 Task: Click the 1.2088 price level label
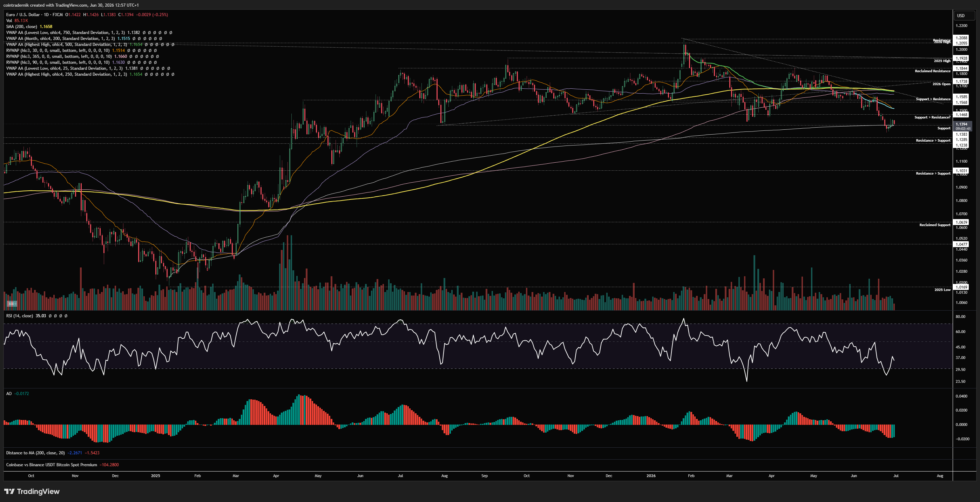(x=961, y=38)
